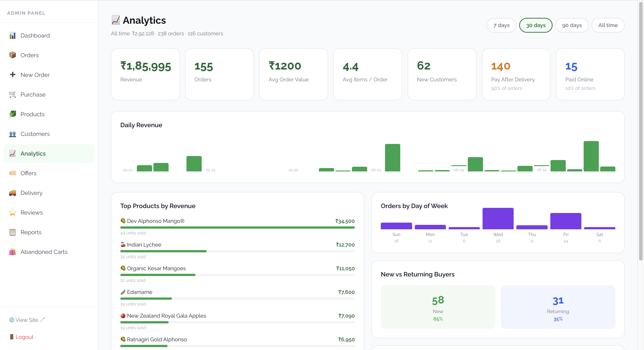Open the View Site link
644x350 pixels.
(x=27, y=320)
